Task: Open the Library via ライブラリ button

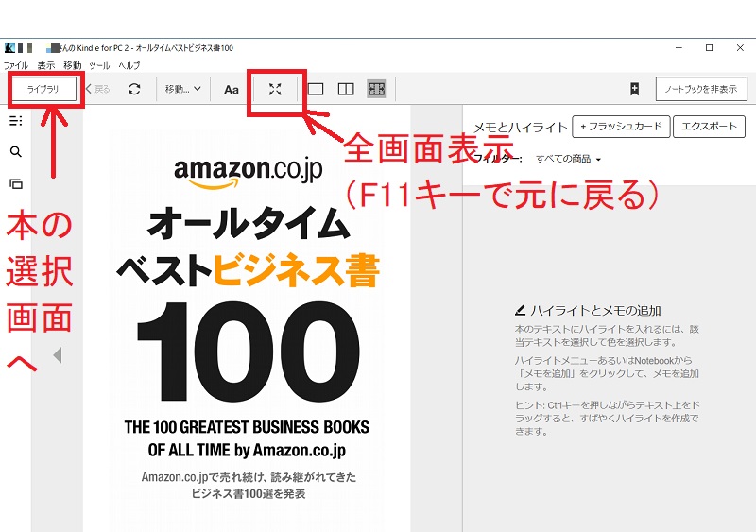Action: 43,89
